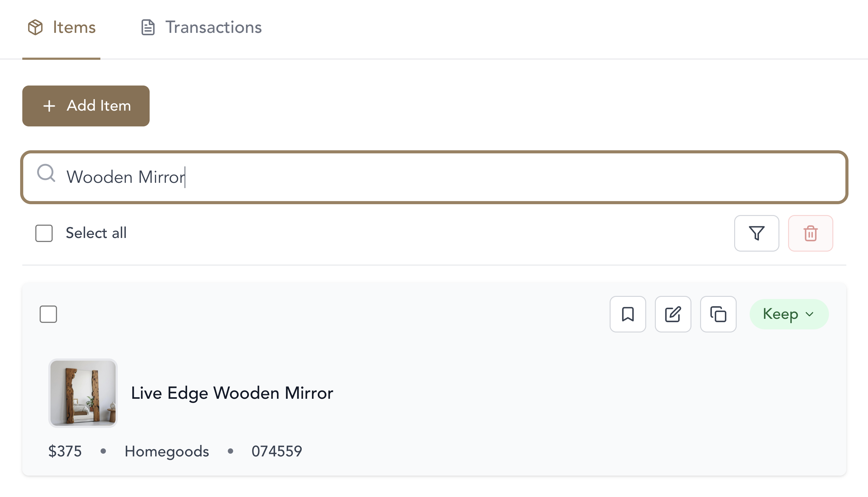This screenshot has height=497, width=868.
Task: Click the wooden mirror thumbnail image
Action: coord(83,393)
